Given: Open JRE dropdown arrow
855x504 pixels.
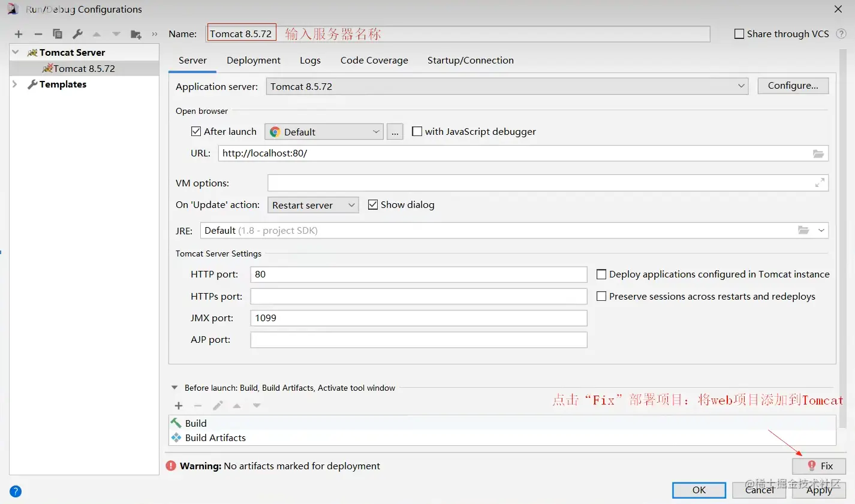Looking at the screenshot, I should [x=821, y=230].
